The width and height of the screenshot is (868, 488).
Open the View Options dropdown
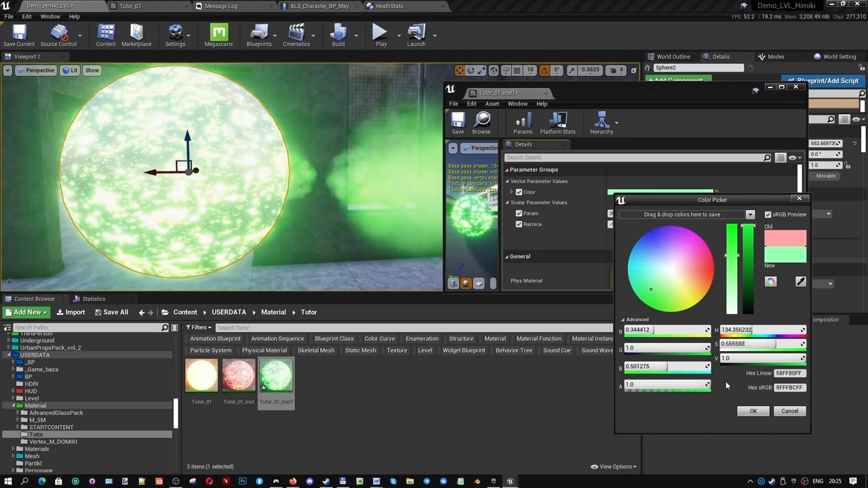point(614,467)
